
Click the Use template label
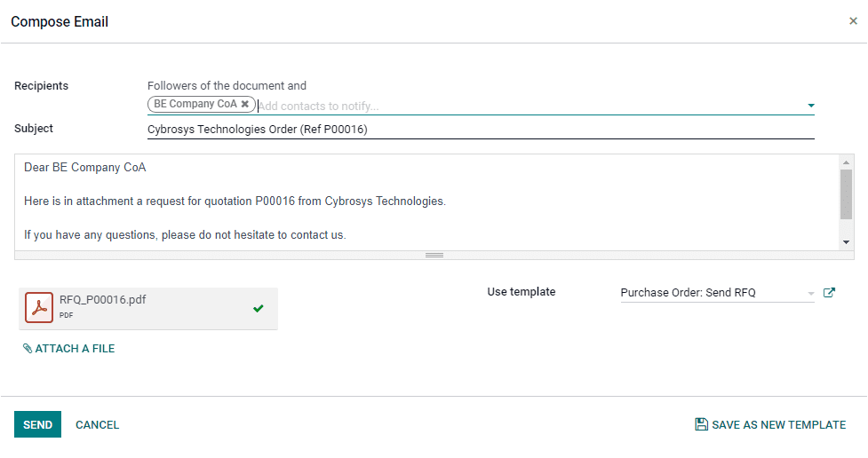522,292
